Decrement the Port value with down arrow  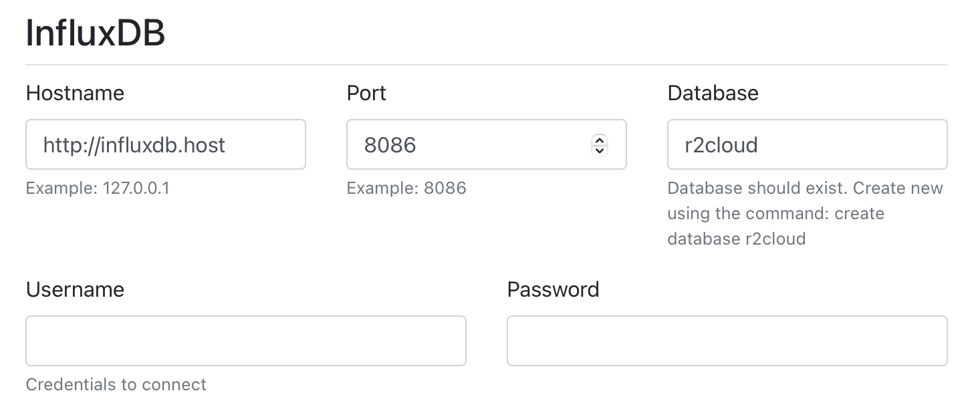(x=600, y=150)
